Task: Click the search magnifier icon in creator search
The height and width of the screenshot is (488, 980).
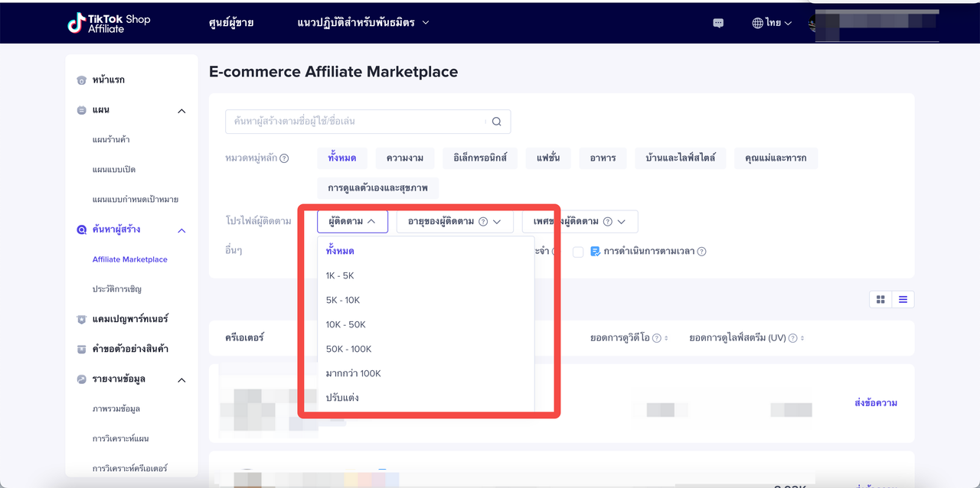Action: click(496, 122)
